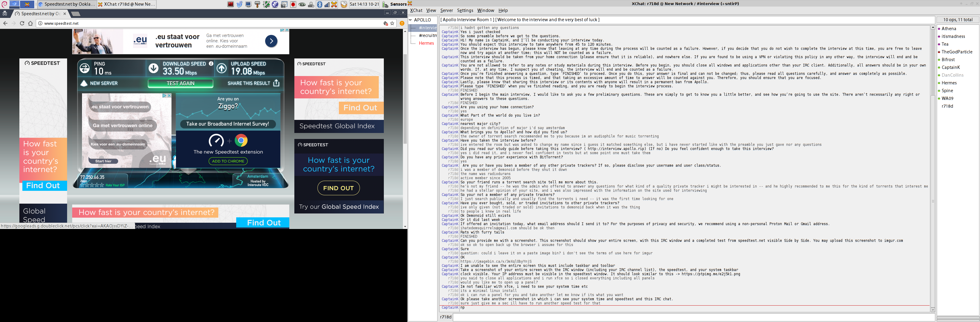Image resolution: width=980 pixels, height=322 pixels.
Task: Click the yellow-outlined FIND OUT button
Action: click(338, 188)
